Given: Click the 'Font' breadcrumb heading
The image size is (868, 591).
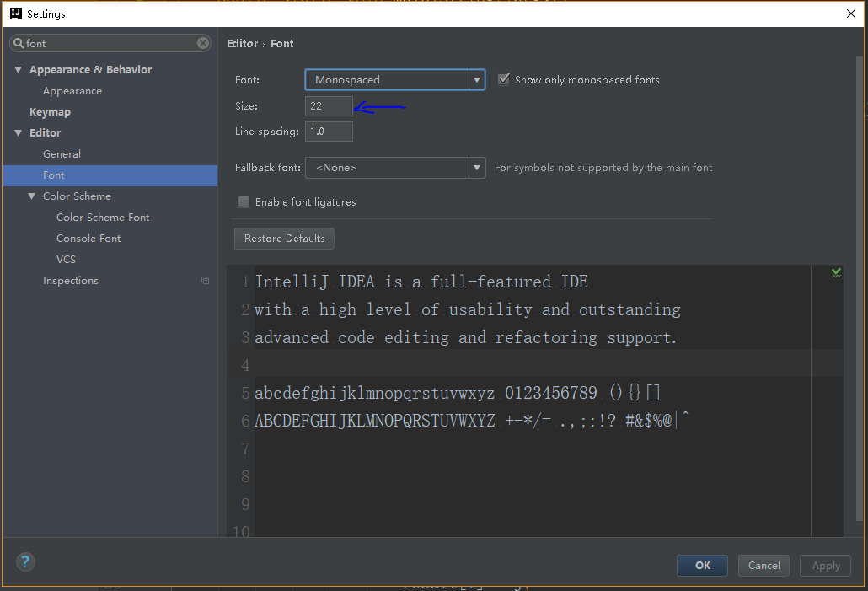Looking at the screenshot, I should pyautogui.click(x=282, y=43).
